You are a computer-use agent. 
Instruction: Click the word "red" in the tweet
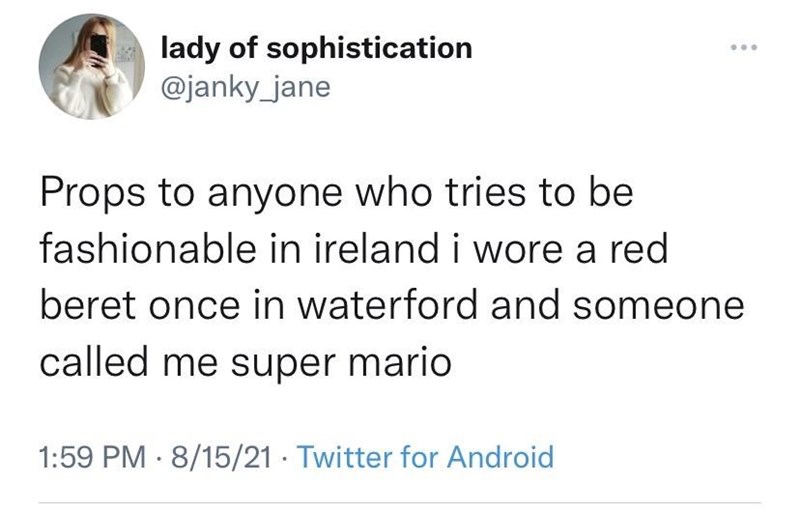click(637, 250)
